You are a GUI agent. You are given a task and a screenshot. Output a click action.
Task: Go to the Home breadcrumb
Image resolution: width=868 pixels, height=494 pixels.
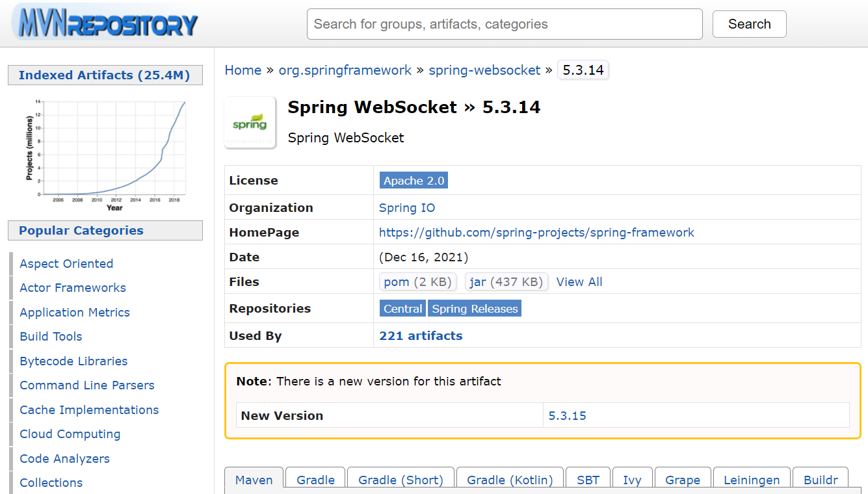point(243,70)
